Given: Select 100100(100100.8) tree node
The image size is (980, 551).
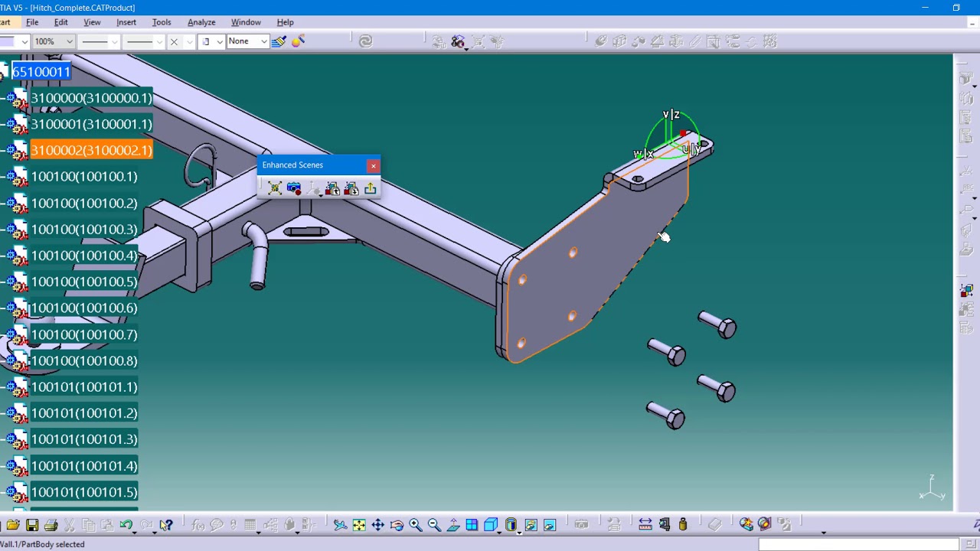Looking at the screenshot, I should pos(84,360).
